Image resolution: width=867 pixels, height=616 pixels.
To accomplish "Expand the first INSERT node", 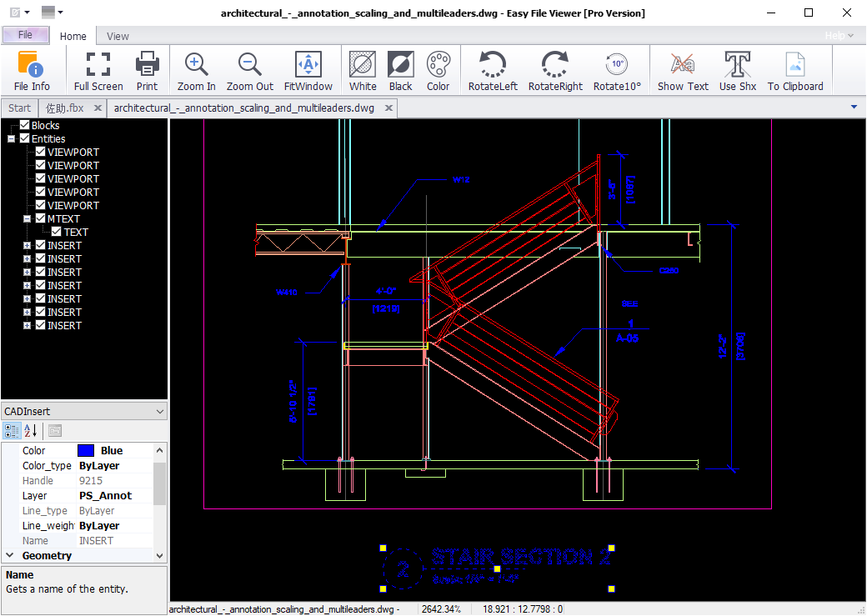I will click(x=27, y=246).
